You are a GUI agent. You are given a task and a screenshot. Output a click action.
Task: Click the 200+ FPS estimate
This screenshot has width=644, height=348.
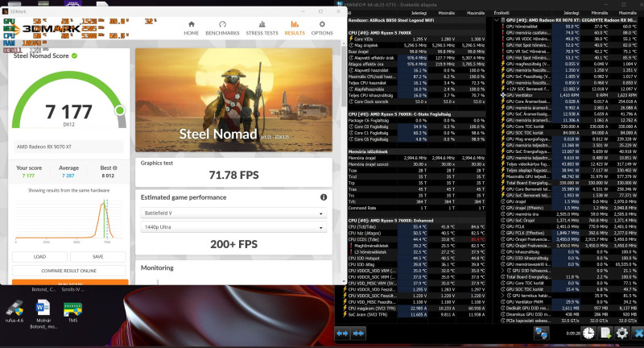[233, 244]
